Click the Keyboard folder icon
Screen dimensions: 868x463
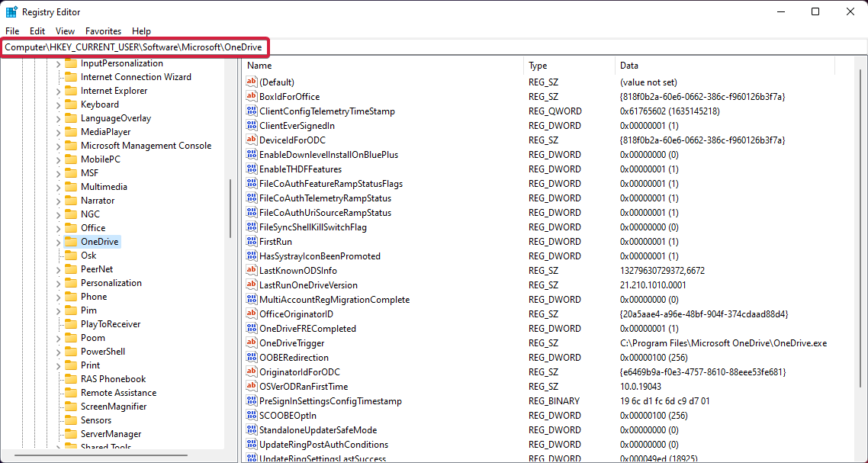pos(71,104)
